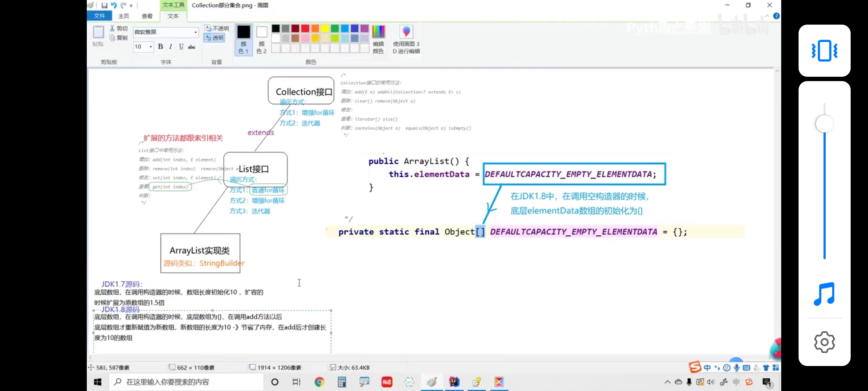This screenshot has height=391, width=868.
Task: Open the 文件 (File) menu tab
Action: click(99, 16)
